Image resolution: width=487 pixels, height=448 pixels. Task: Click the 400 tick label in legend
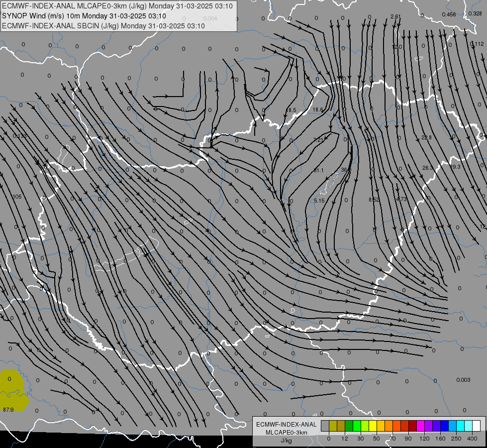point(472,439)
